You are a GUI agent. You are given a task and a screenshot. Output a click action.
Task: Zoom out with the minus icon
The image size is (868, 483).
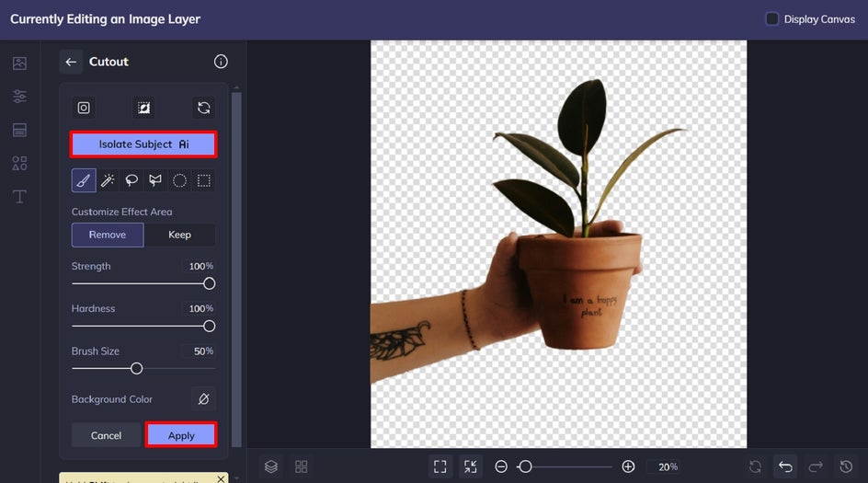[x=501, y=467]
